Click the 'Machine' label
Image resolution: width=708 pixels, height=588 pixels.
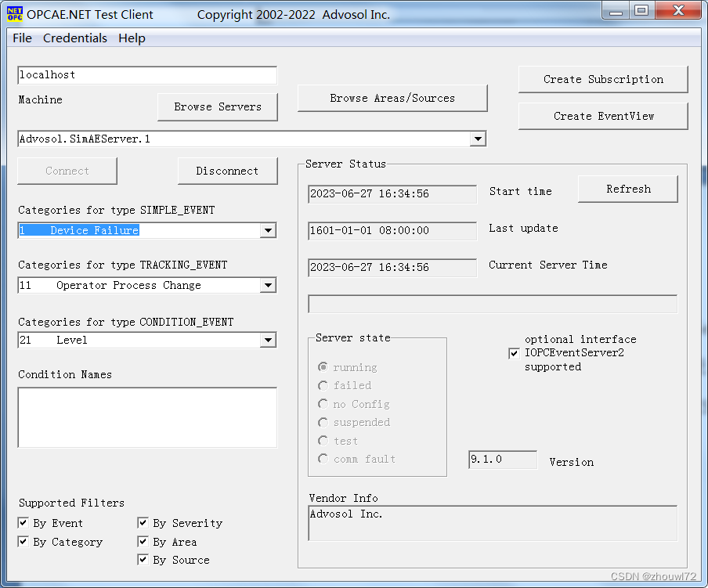coord(40,99)
